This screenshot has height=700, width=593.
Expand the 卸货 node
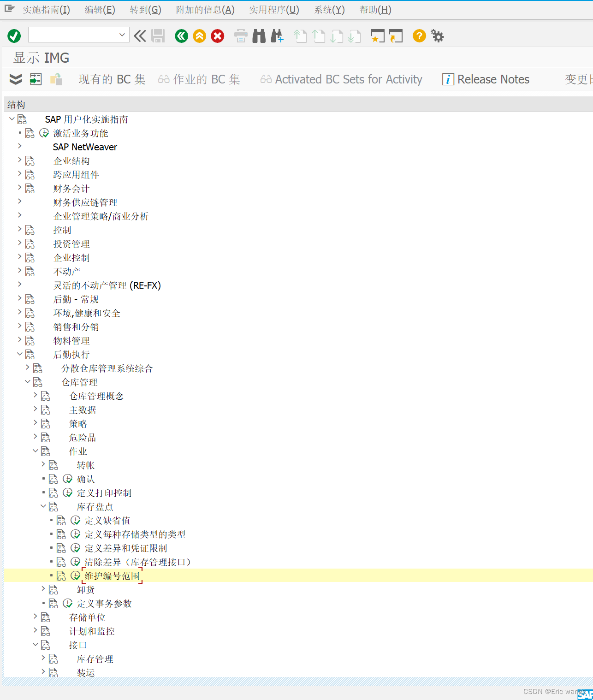tap(43, 588)
